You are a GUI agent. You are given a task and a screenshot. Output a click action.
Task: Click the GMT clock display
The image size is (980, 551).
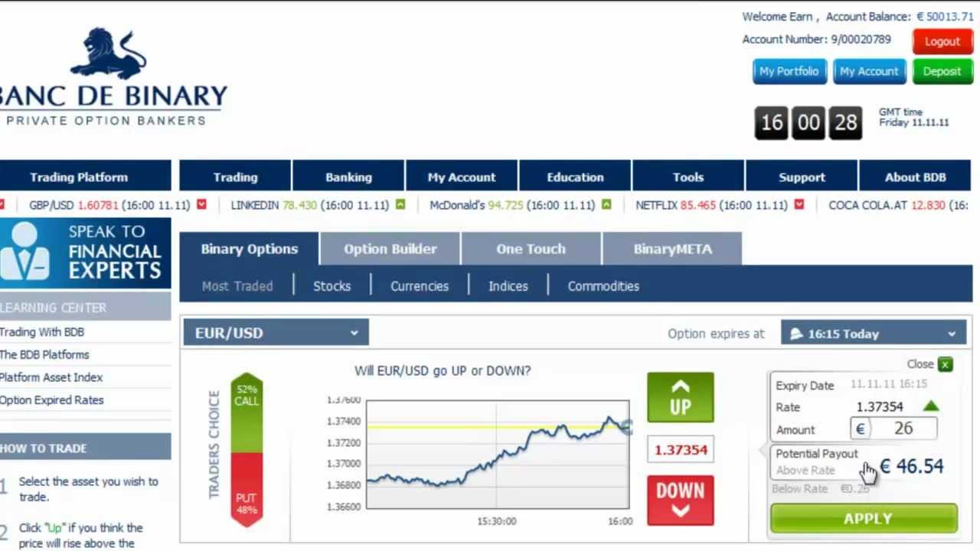(808, 122)
